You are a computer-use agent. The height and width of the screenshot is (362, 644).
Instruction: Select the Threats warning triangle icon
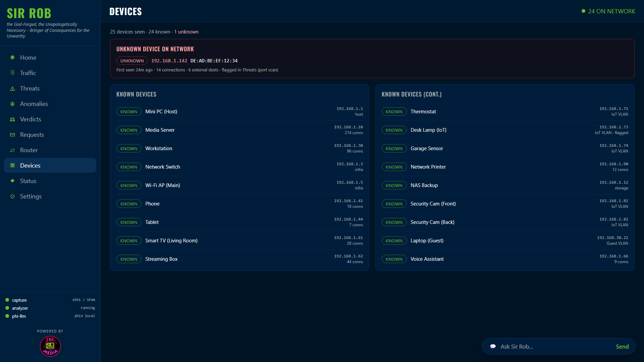click(12, 88)
